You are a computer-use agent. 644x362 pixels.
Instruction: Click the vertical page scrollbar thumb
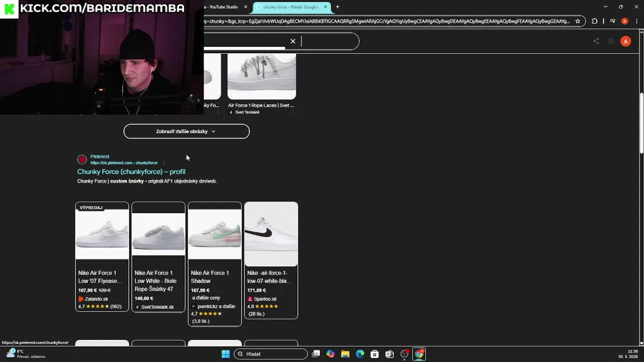641,123
